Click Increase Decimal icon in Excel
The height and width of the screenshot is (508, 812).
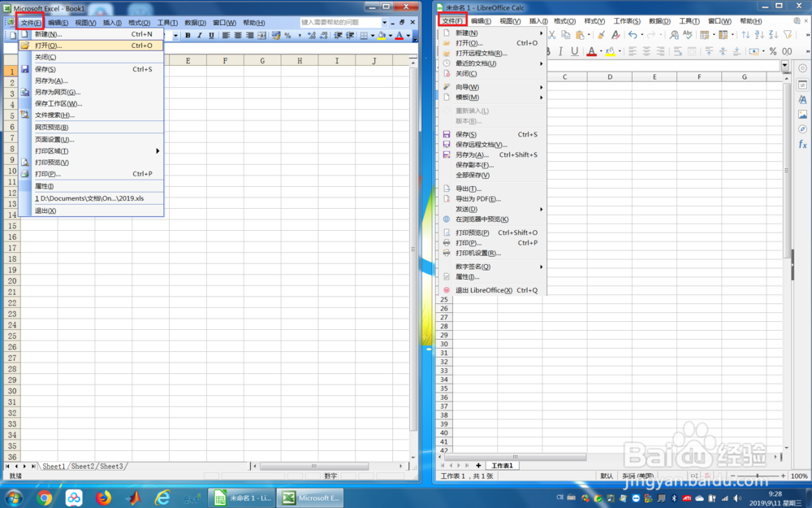click(311, 35)
